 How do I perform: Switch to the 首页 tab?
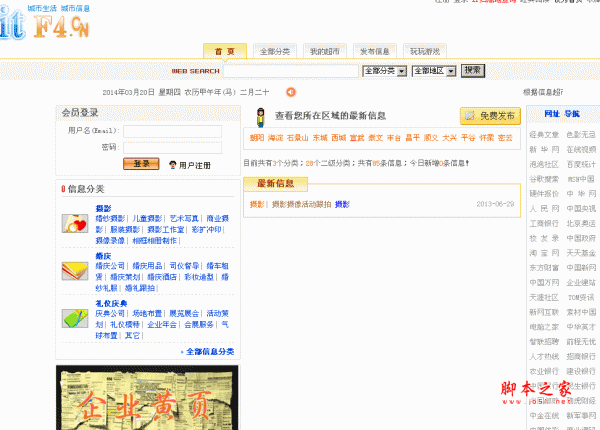coord(225,51)
